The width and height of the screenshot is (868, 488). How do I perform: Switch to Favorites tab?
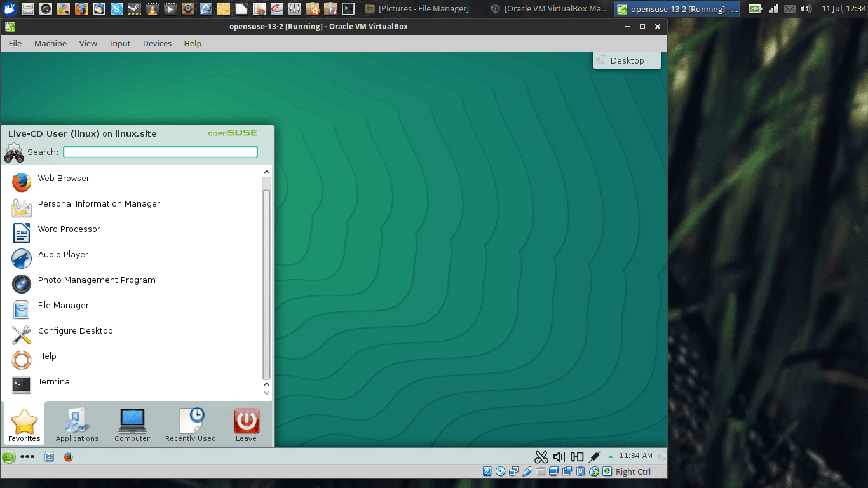24,424
